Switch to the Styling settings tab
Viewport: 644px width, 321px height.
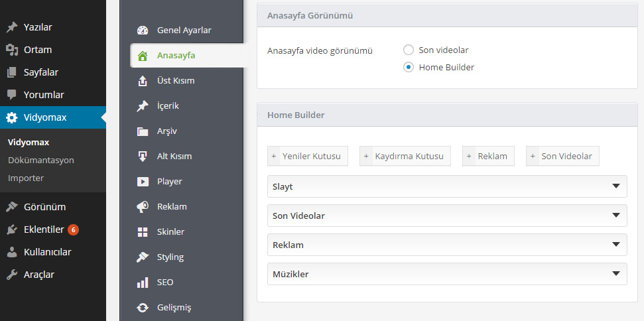(170, 257)
